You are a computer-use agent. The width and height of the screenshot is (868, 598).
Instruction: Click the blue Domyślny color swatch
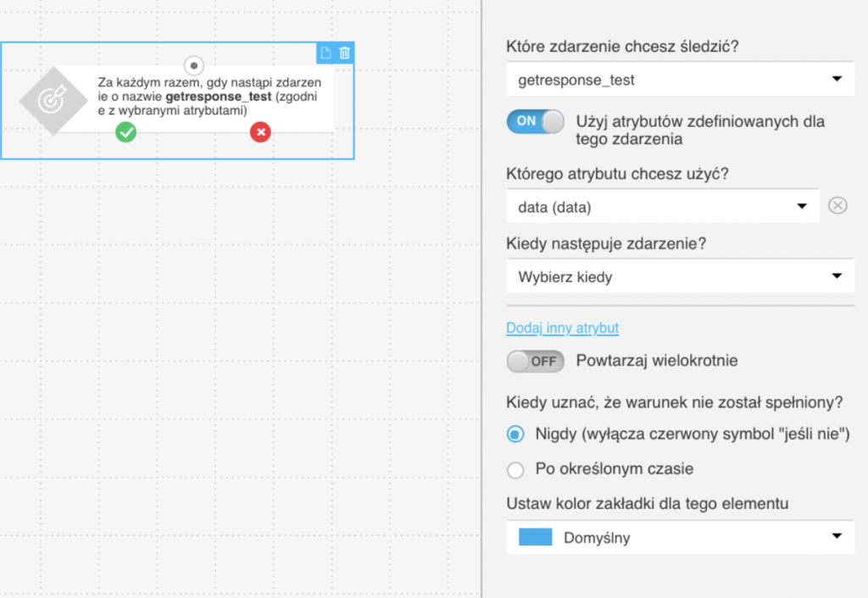pyautogui.click(x=536, y=537)
